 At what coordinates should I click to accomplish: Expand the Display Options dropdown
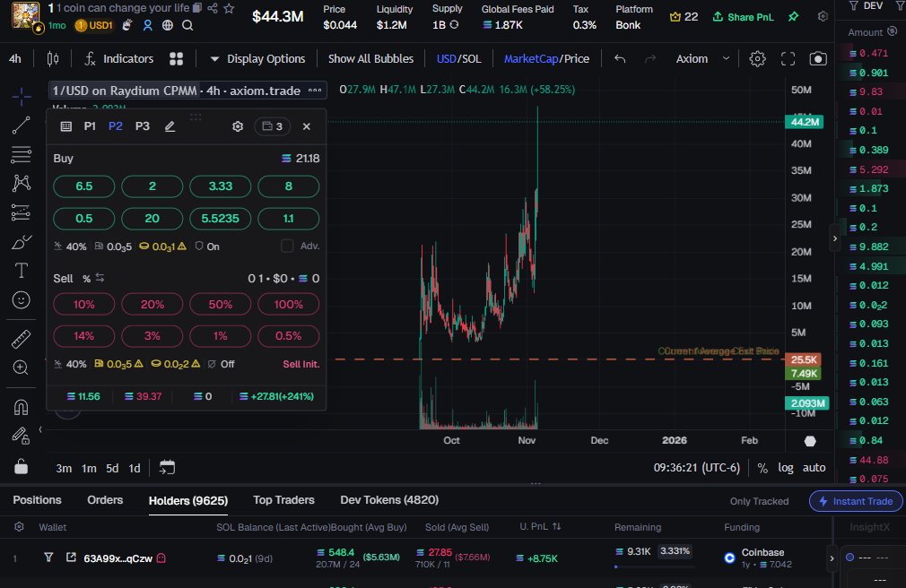pos(257,59)
